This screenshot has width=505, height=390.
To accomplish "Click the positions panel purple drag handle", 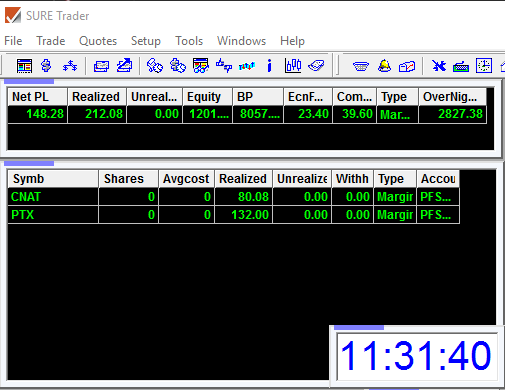I will coord(29,163).
